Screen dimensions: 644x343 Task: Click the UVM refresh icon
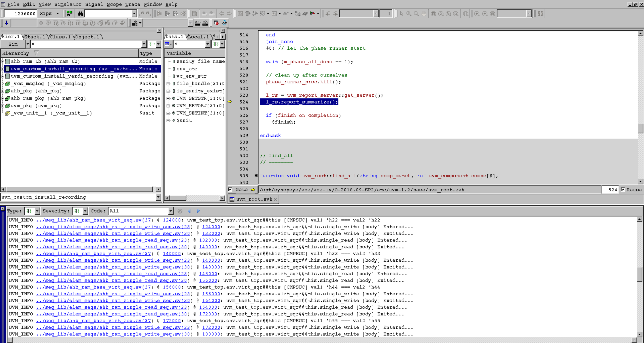point(224,23)
